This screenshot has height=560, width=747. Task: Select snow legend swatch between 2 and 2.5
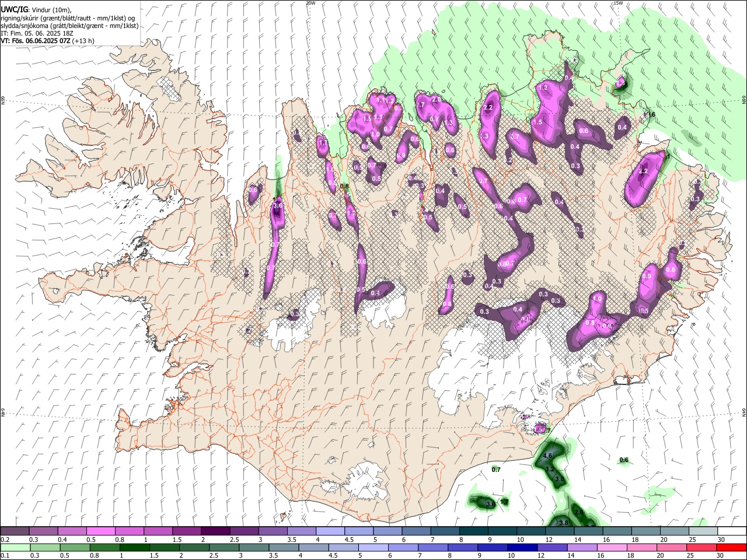click(x=215, y=531)
